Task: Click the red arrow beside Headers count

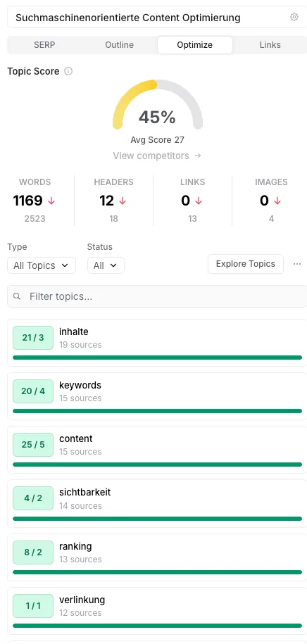Action: click(x=123, y=201)
